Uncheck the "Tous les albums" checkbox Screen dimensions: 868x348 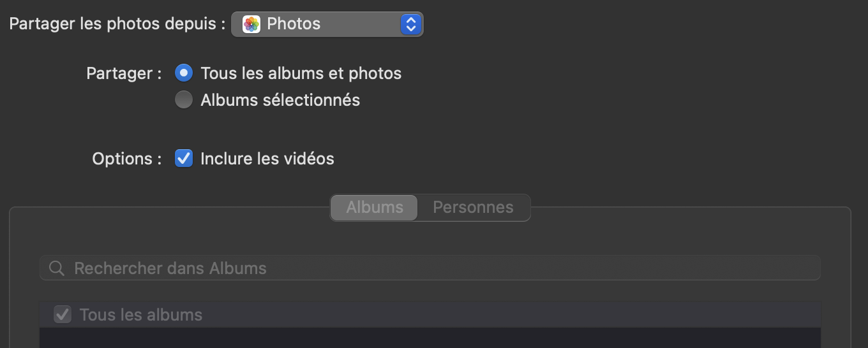pyautogui.click(x=63, y=314)
